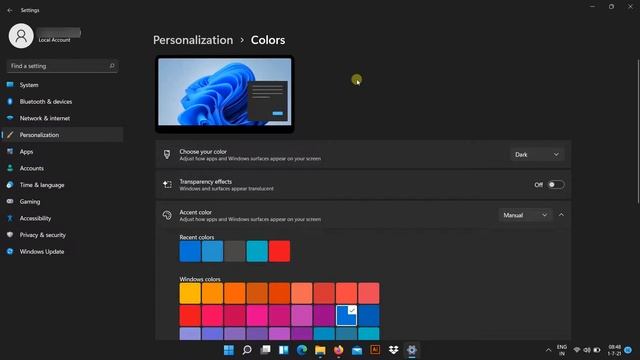This screenshot has height=360, width=640.
Task: Click the Windows Start button on taskbar
Action: [x=229, y=350]
